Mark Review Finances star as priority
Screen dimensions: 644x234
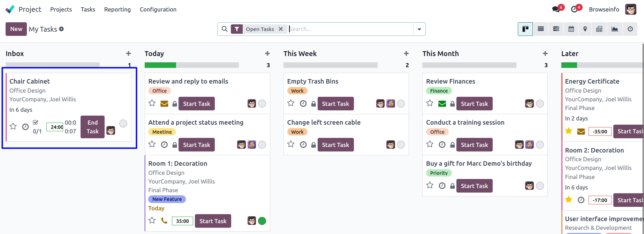point(430,103)
